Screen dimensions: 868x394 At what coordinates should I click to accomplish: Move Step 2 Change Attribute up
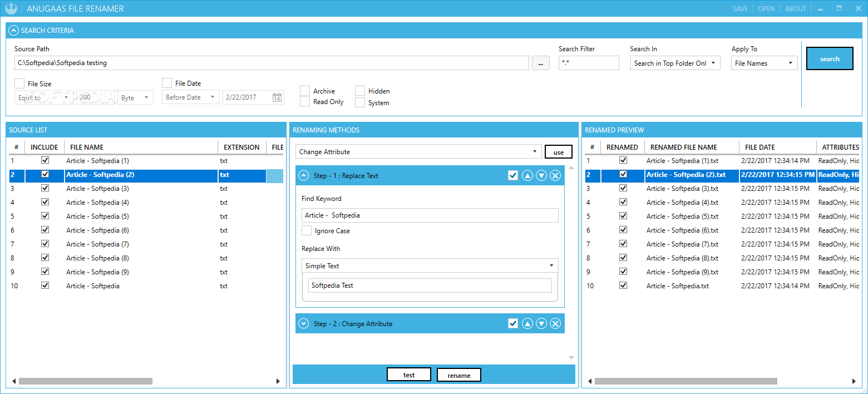527,323
